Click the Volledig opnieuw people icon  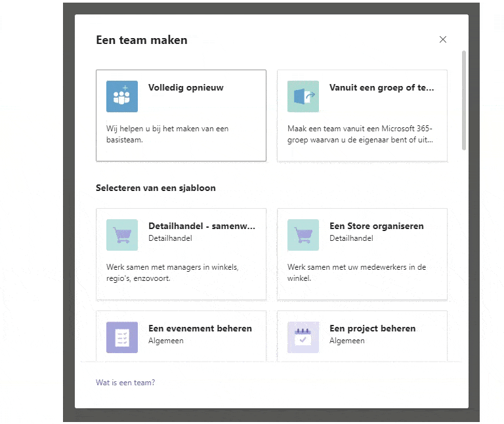click(x=122, y=96)
